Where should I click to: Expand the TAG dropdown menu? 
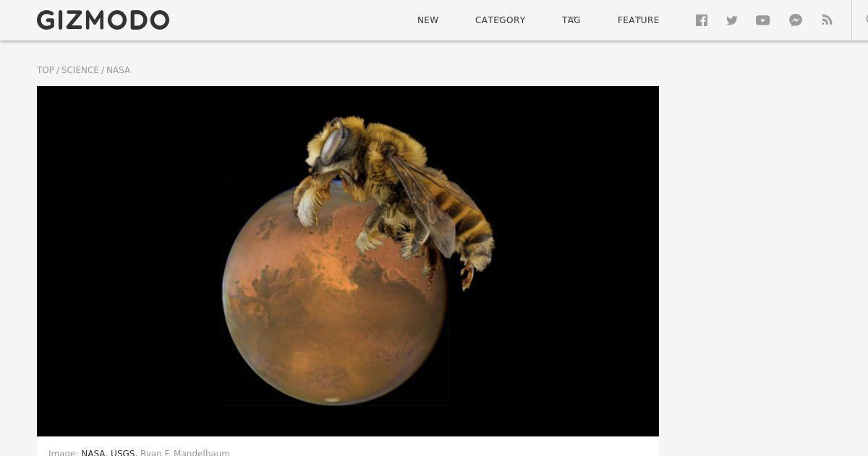(x=571, y=20)
